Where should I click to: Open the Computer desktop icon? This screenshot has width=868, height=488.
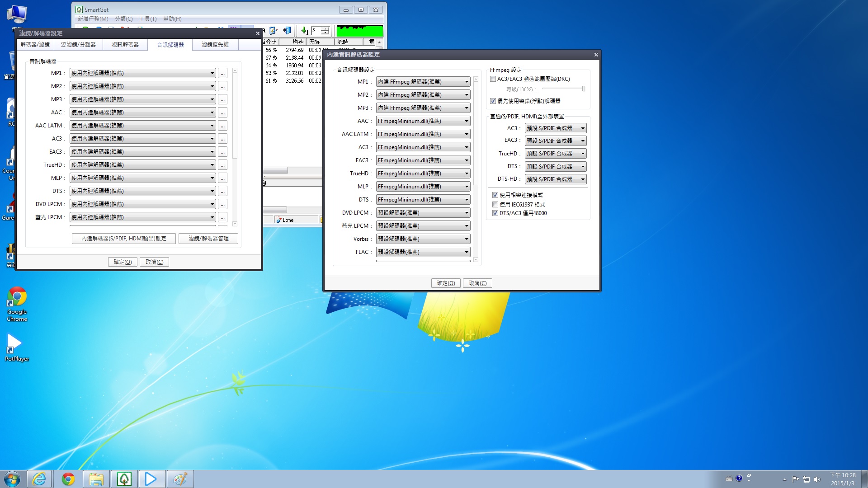[x=17, y=17]
